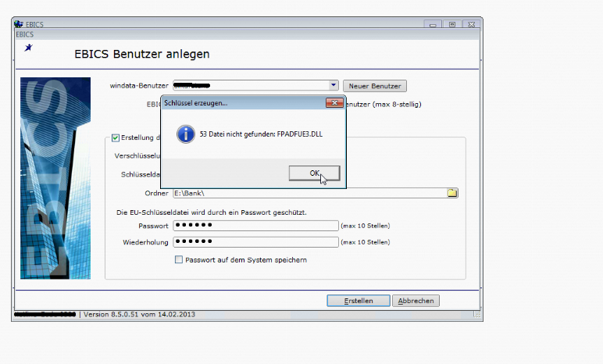Click the resize grip in the status bar
The width and height of the screenshot is (603, 364).
(477, 315)
